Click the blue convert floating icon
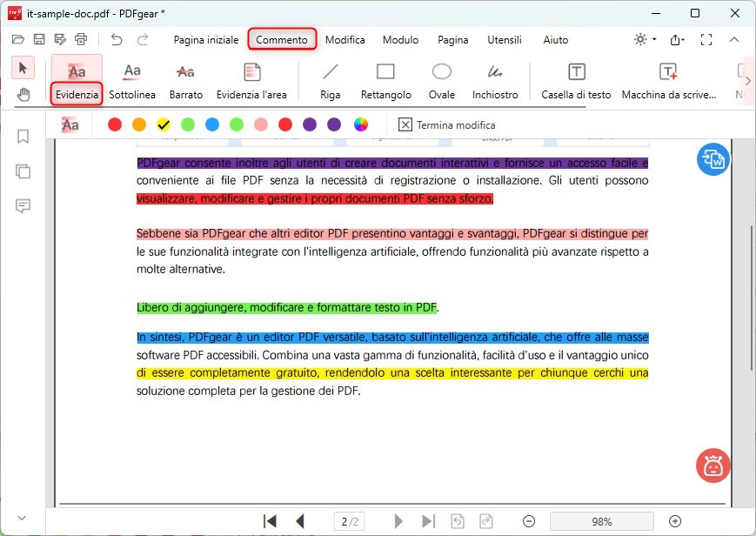 coord(713,160)
